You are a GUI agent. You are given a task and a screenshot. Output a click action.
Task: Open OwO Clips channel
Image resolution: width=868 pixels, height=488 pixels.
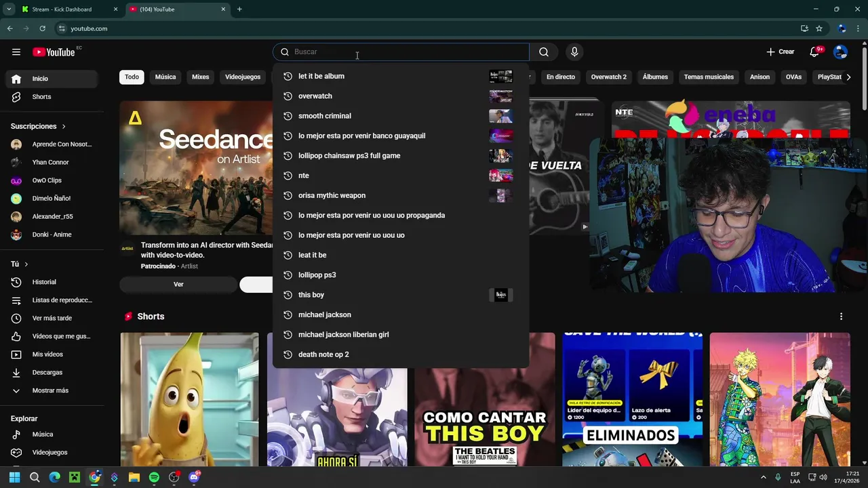(x=53, y=180)
